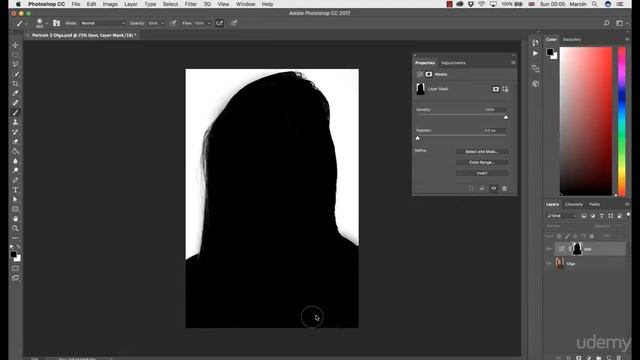Image resolution: width=640 pixels, height=360 pixels.
Task: Click the Invert mask button
Action: click(x=482, y=173)
